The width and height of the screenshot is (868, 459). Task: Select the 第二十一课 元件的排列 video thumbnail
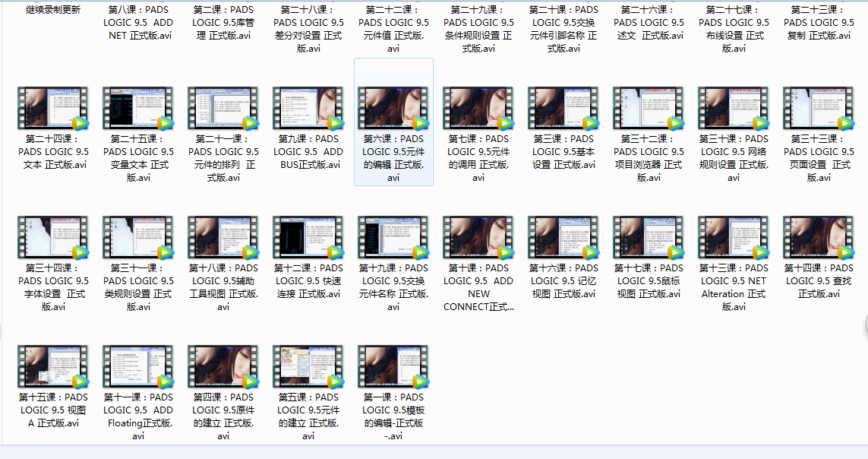click(x=223, y=108)
